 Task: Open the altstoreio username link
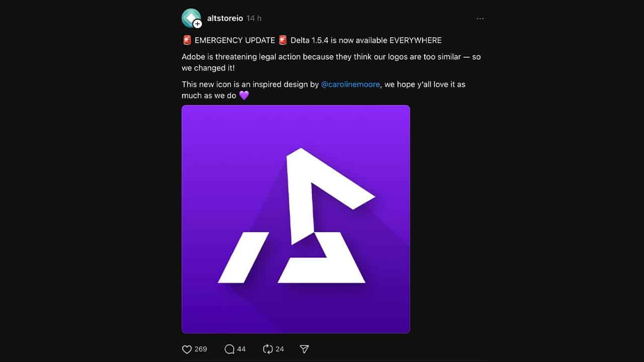(x=225, y=18)
